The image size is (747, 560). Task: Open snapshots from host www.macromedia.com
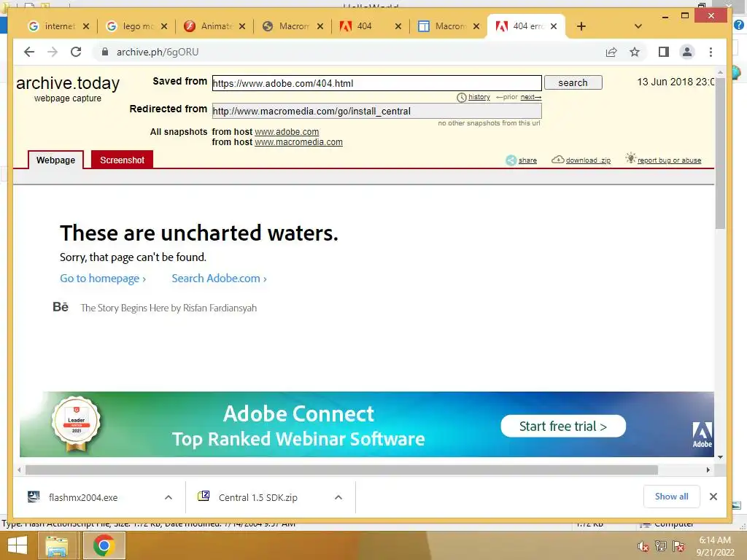(x=298, y=142)
